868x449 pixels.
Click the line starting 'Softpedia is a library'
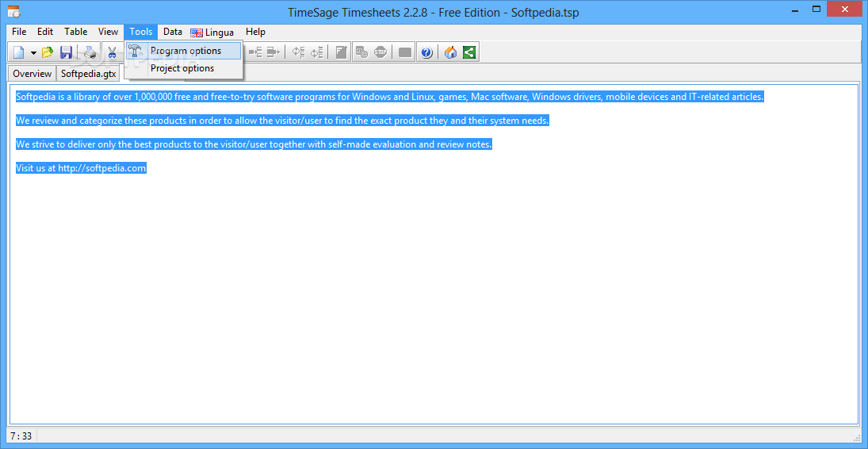[x=390, y=97]
